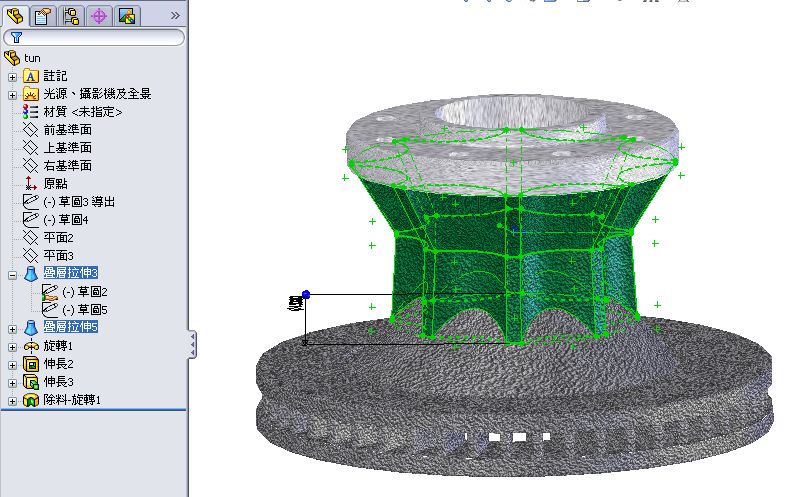
Task: Click the 平面2 label
Action: pyautogui.click(x=58, y=238)
